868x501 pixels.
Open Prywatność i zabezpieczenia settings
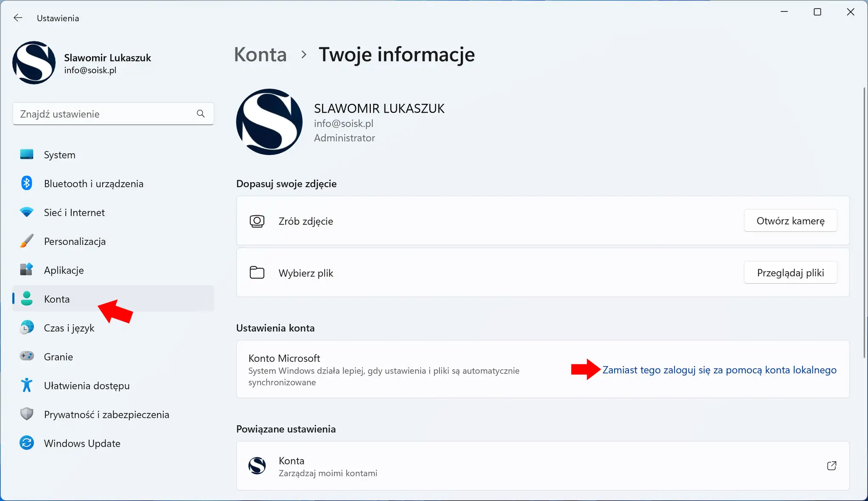pyautogui.click(x=107, y=414)
